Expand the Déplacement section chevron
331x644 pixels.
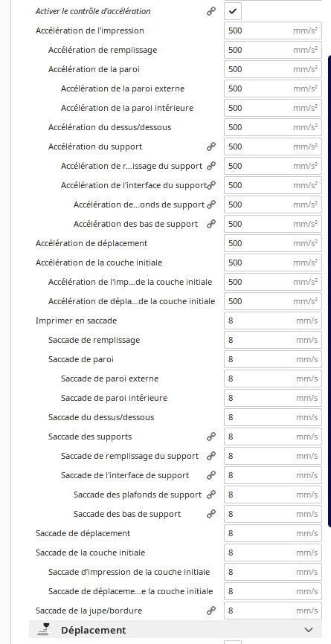[x=309, y=630]
